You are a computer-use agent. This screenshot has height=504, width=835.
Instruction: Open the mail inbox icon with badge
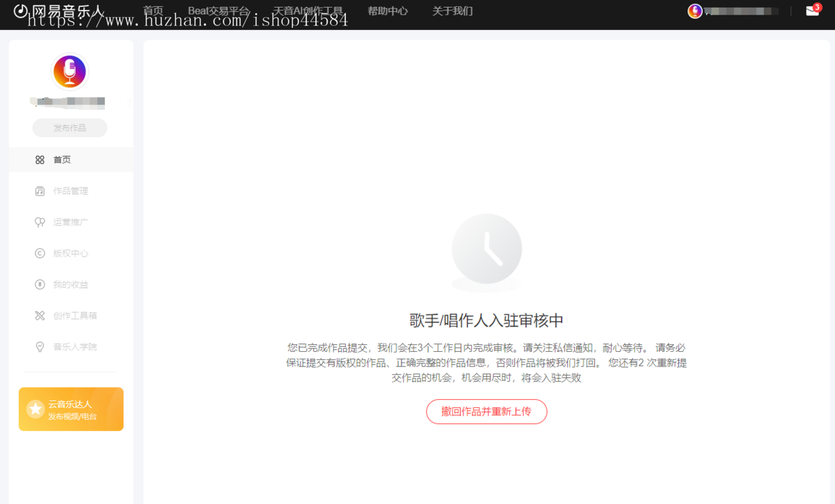point(813,10)
